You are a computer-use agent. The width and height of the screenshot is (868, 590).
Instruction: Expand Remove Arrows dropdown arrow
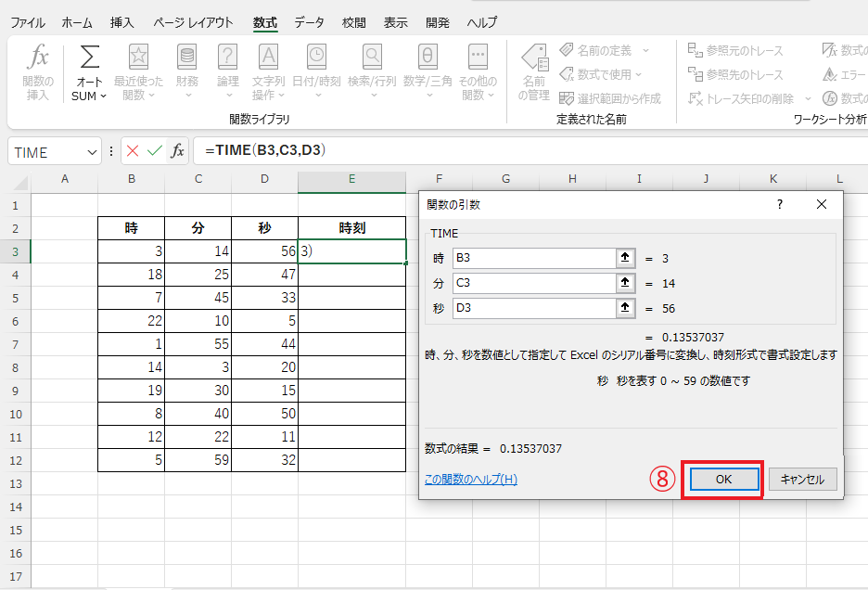pos(808,98)
